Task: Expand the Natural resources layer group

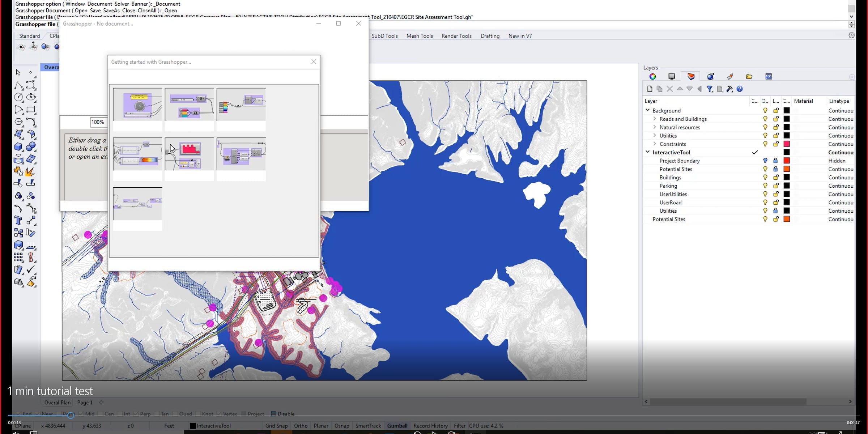Action: tap(655, 127)
